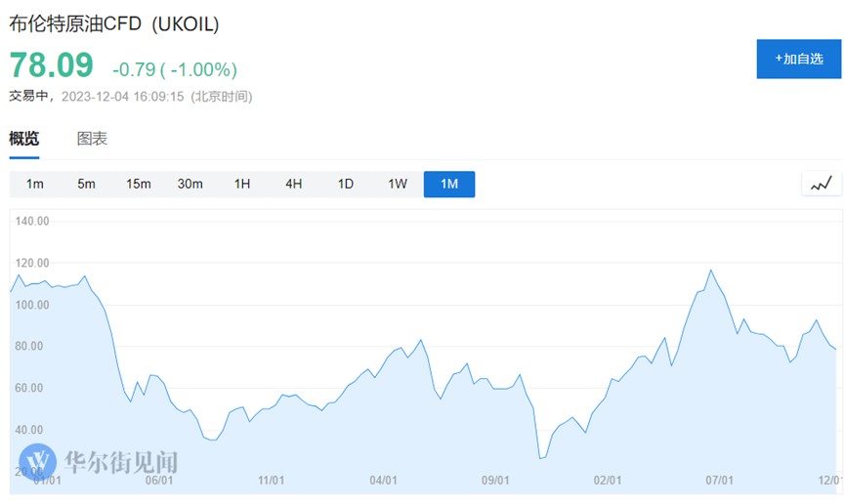The image size is (845, 504).
Task: Select the 5m timeframe
Action: [86, 184]
